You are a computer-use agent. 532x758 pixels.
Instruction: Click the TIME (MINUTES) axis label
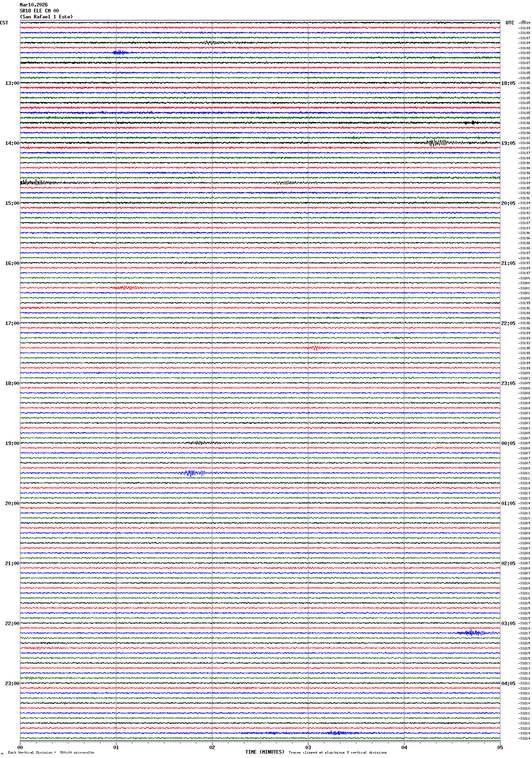tap(264, 752)
